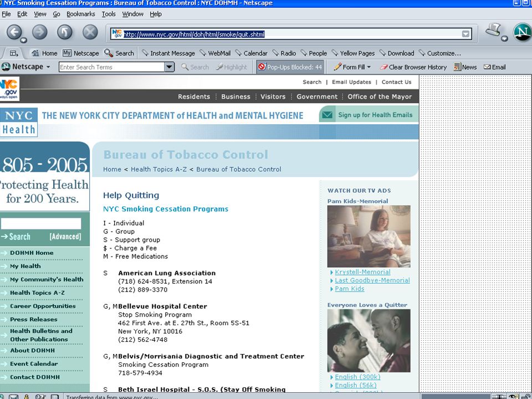Reload the page with the Reload button

[x=65, y=32]
